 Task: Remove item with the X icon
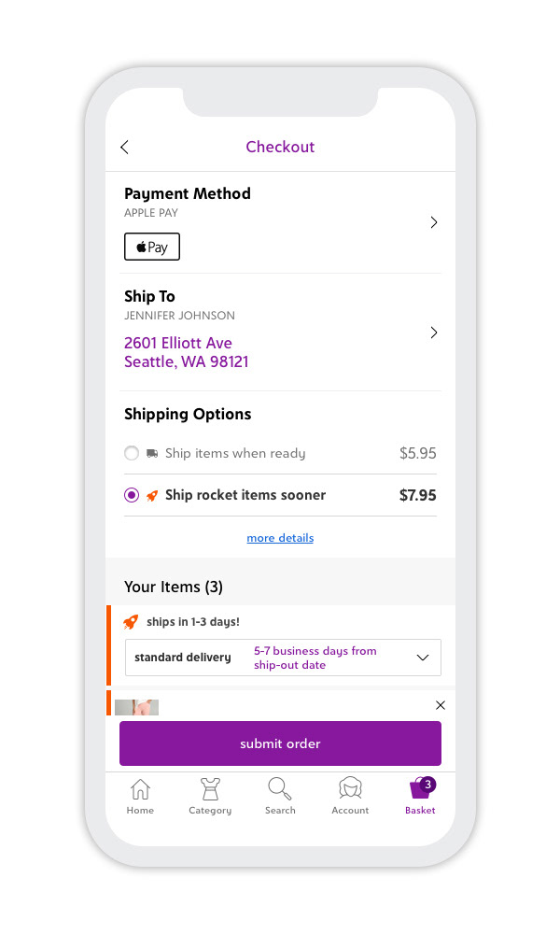point(441,705)
